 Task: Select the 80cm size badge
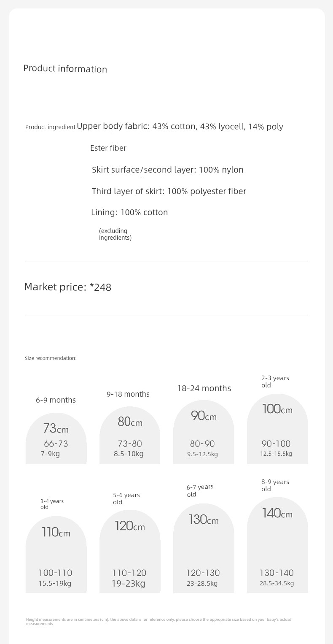click(130, 435)
